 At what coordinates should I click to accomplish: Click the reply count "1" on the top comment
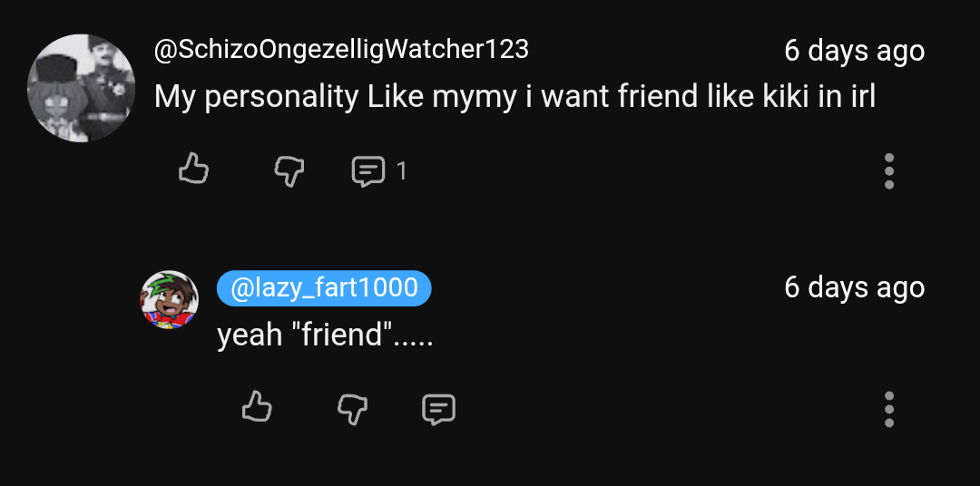(401, 170)
